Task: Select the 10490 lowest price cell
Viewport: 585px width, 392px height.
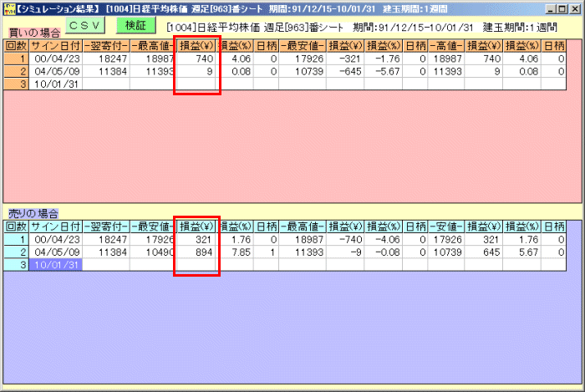Action: point(153,252)
